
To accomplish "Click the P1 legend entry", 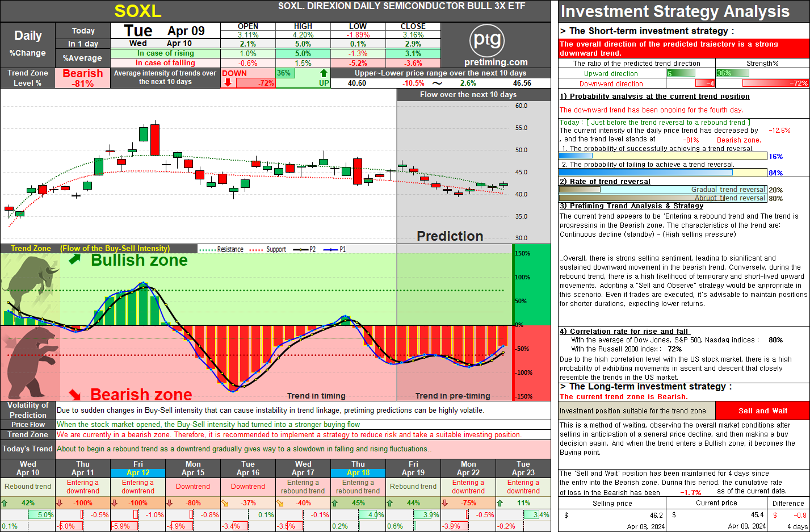I will (x=334, y=249).
